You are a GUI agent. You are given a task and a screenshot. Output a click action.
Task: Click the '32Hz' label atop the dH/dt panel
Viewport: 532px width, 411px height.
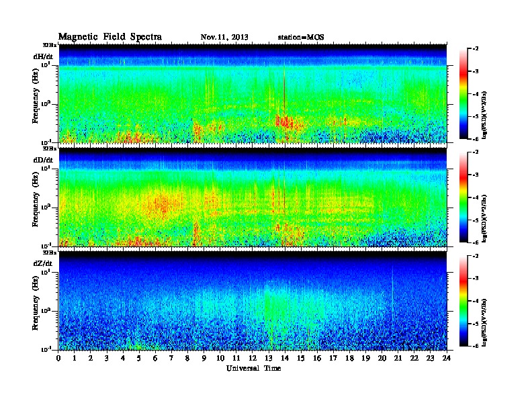point(49,45)
